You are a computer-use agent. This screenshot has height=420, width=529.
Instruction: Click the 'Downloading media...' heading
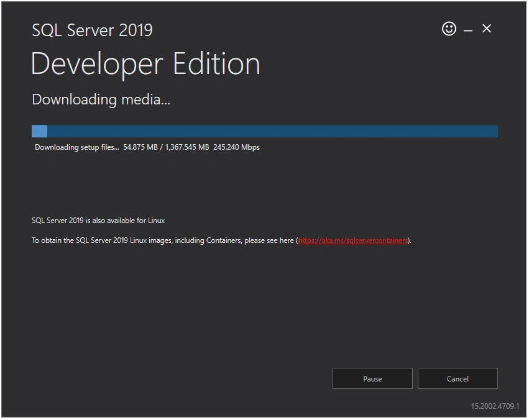point(101,99)
